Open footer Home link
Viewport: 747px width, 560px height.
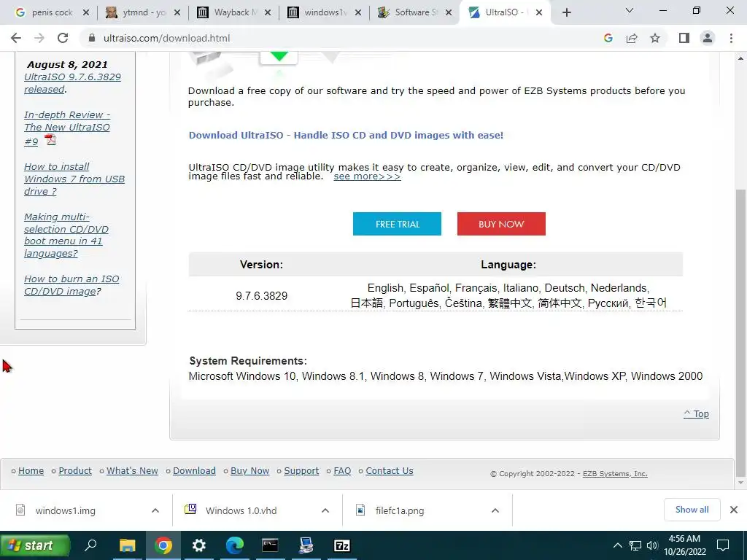click(x=31, y=470)
